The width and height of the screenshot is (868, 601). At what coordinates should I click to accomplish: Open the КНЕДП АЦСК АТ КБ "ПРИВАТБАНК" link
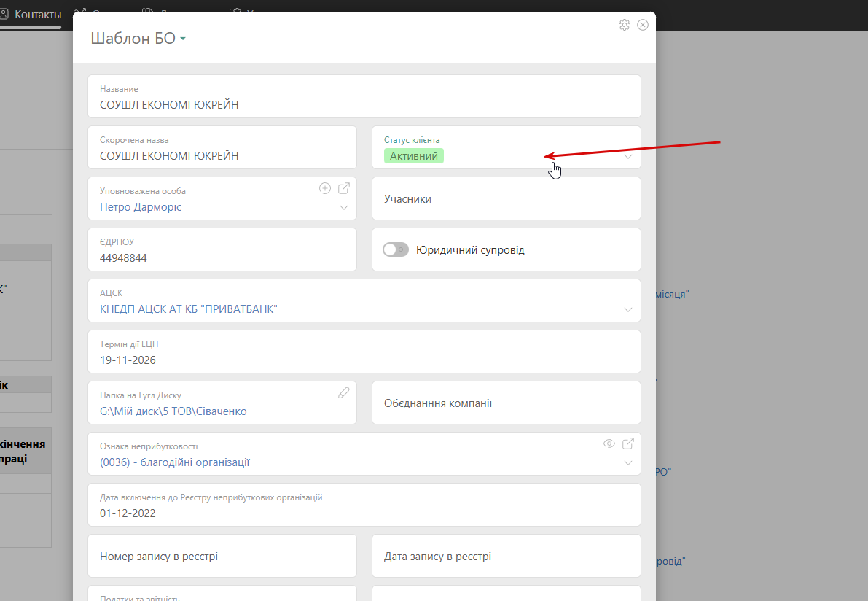point(188,309)
